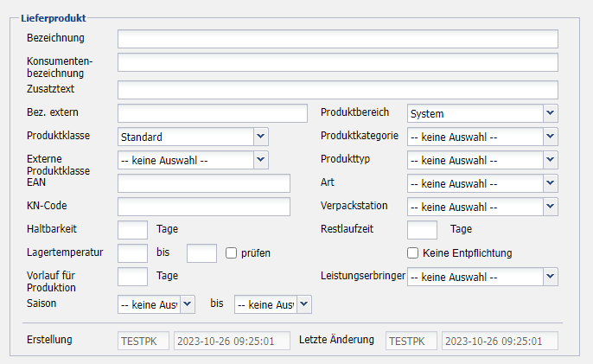Click the Haltbarkeit days field
This screenshot has height=364, width=593.
pos(132,230)
